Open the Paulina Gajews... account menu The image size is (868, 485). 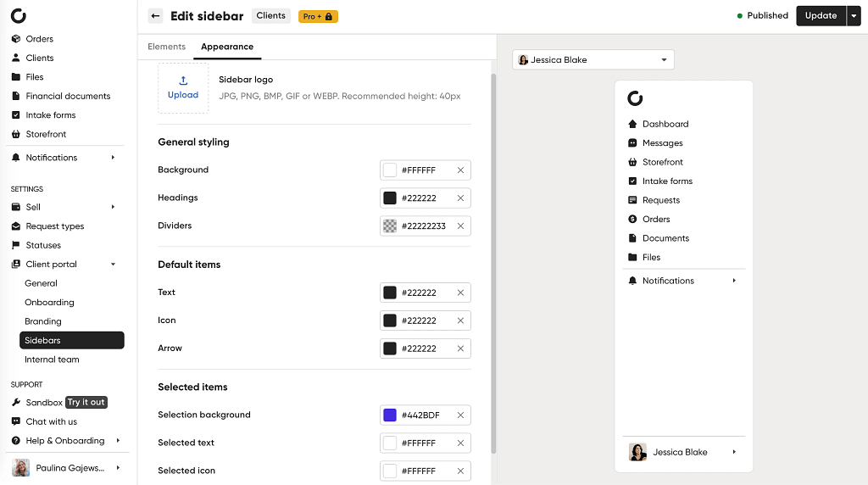point(66,468)
